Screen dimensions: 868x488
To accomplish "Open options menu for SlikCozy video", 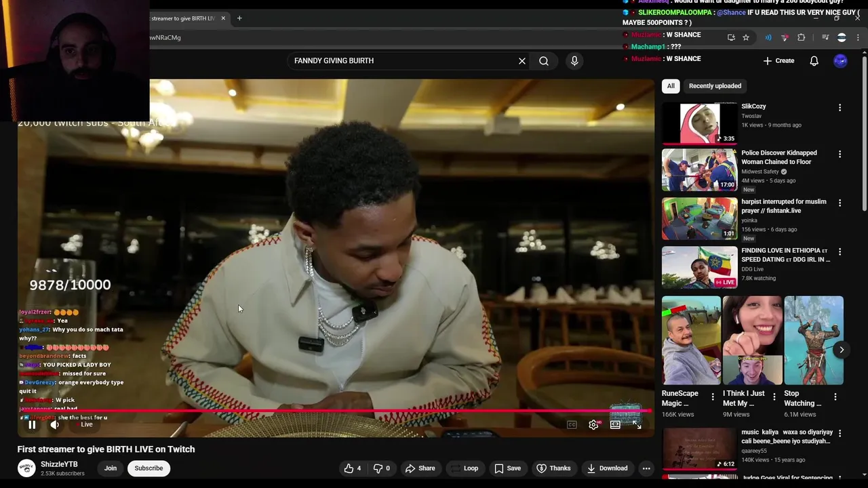I will tap(840, 108).
